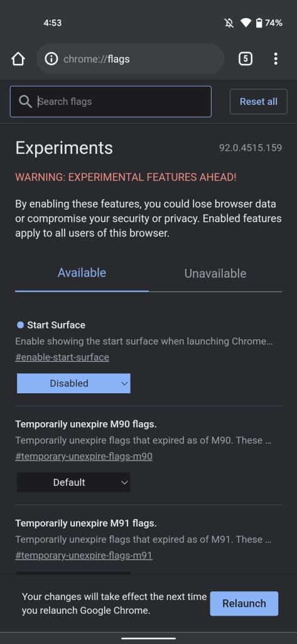Open the three-dot Chrome menu
This screenshot has height=644, width=297.
point(276,59)
